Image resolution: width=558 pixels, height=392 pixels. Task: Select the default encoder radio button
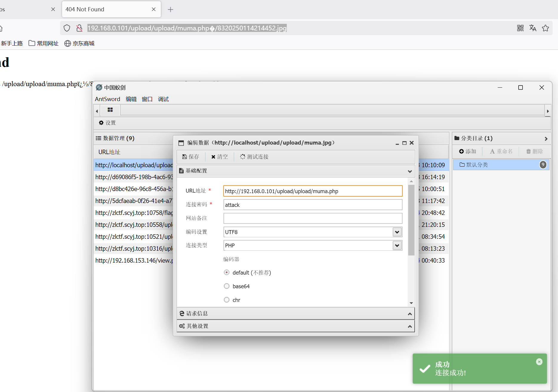pos(226,272)
